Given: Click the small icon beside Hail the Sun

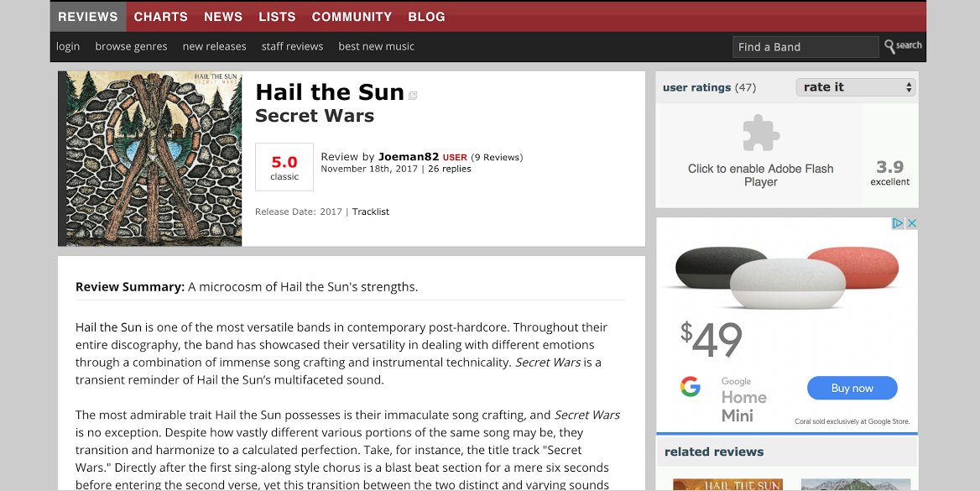Looking at the screenshot, I should click(x=413, y=96).
